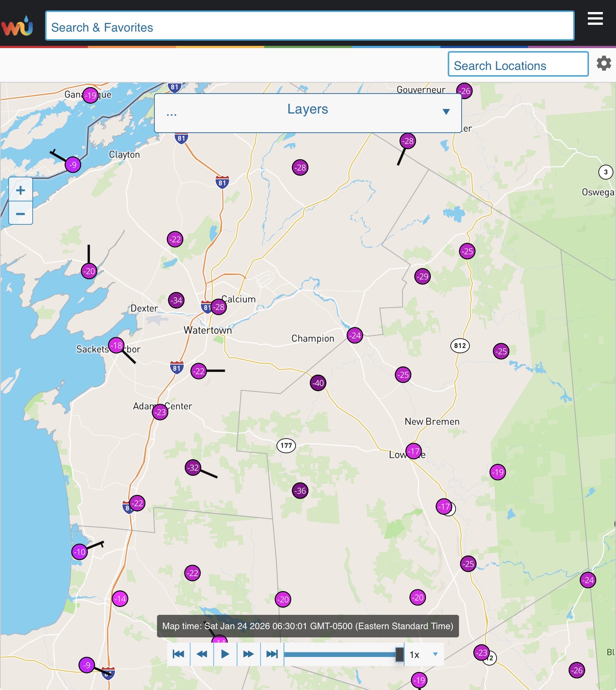Screen dimensions: 616x690
Task: Skip to last animation frame
Action: [x=272, y=654]
